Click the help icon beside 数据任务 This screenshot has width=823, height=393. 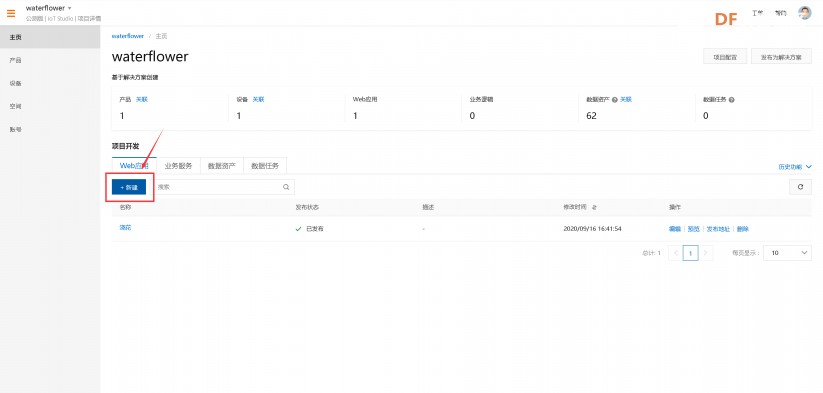click(x=731, y=100)
